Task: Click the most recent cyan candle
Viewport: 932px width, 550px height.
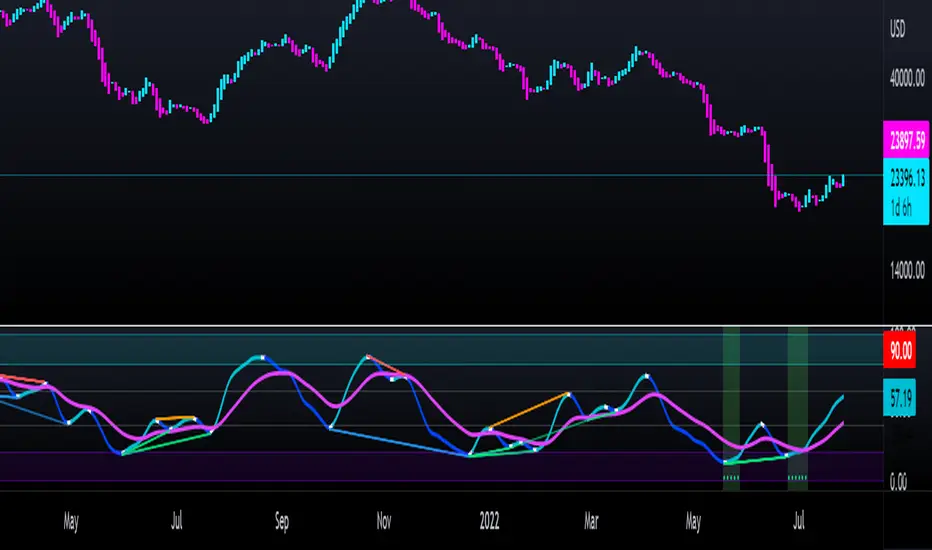Action: click(843, 180)
